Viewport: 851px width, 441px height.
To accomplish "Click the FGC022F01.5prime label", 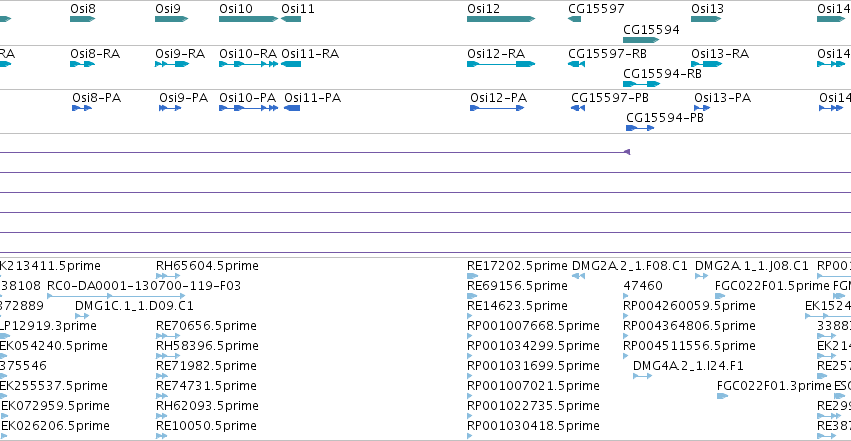I will (772, 286).
